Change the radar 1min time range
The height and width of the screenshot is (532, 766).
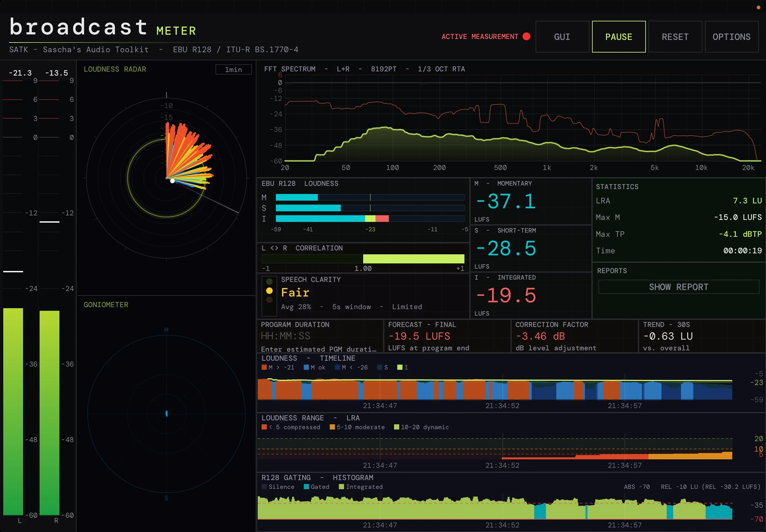pyautogui.click(x=233, y=69)
